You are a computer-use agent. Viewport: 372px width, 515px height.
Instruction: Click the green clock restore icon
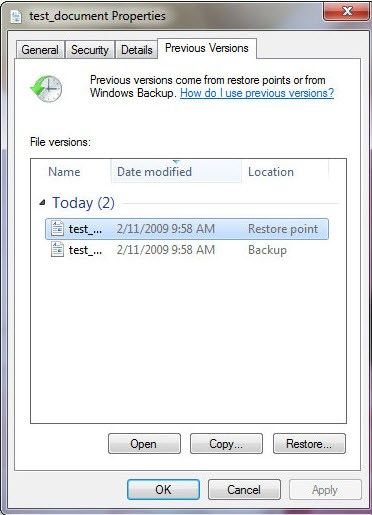point(46,88)
